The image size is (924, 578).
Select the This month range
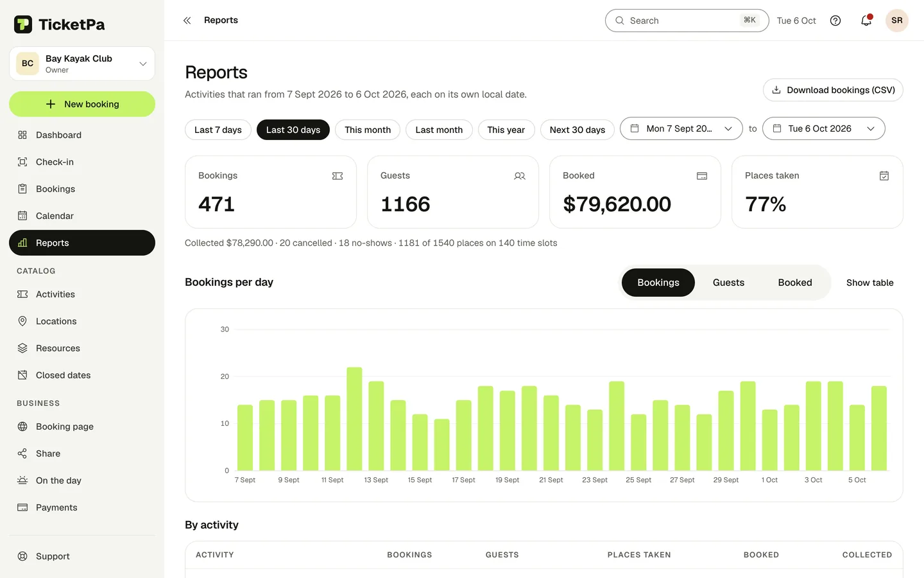[368, 130]
